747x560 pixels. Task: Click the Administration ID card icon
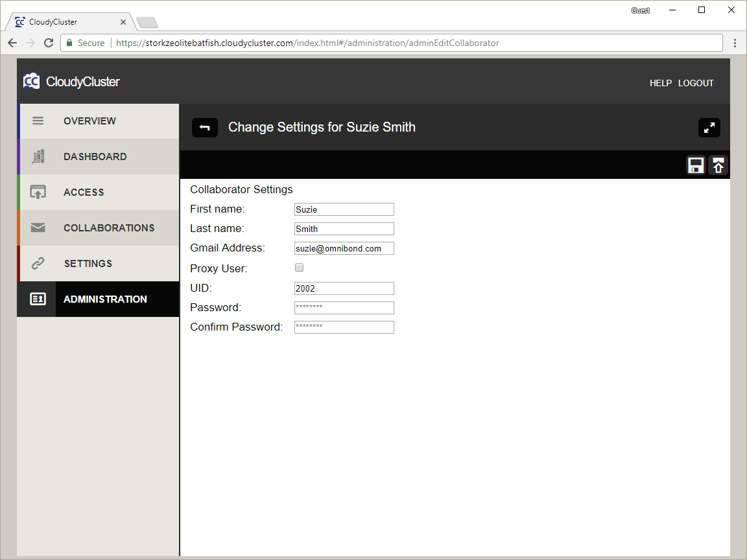point(38,299)
